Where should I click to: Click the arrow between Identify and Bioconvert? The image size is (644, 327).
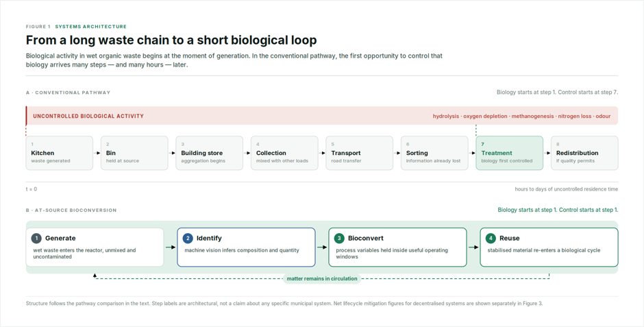point(322,247)
